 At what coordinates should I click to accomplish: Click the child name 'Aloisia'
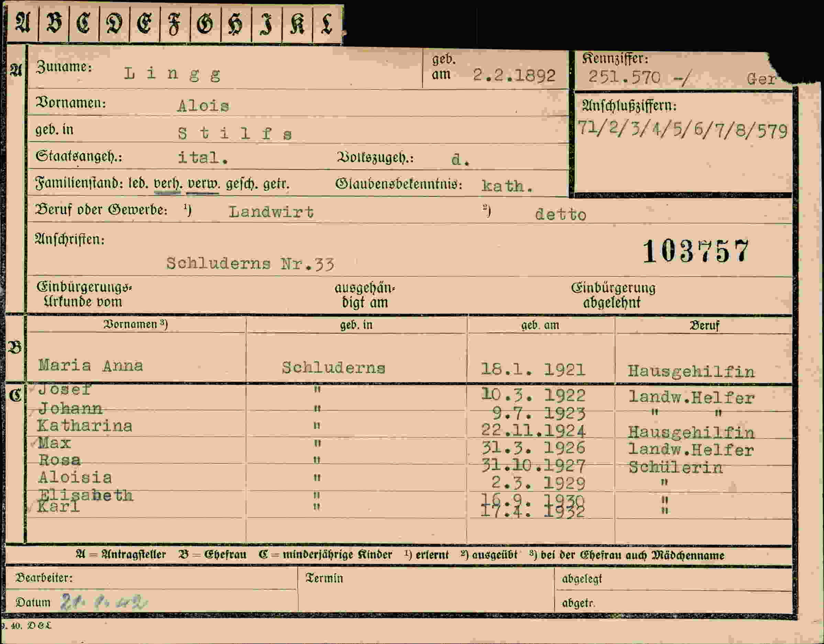point(75,478)
